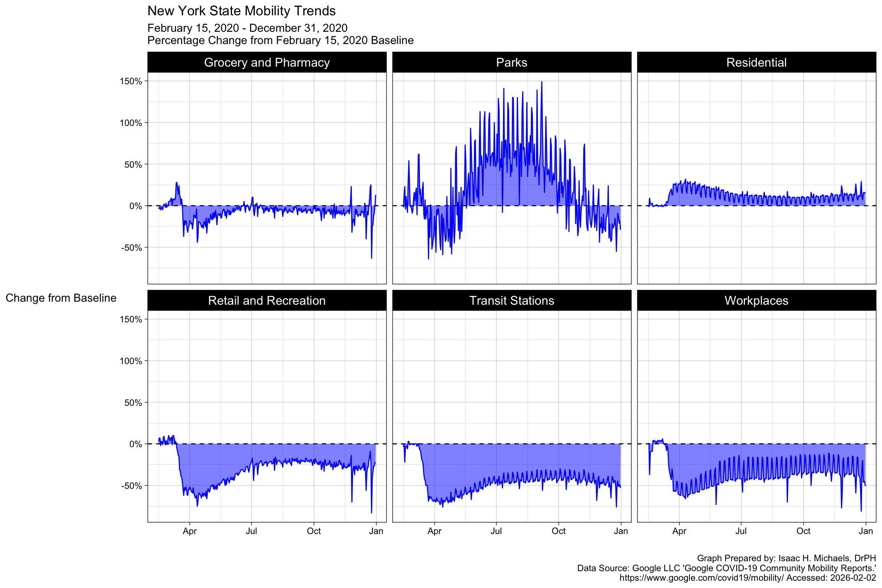
Task: Click the 150% label on top row axis
Action: pos(131,81)
